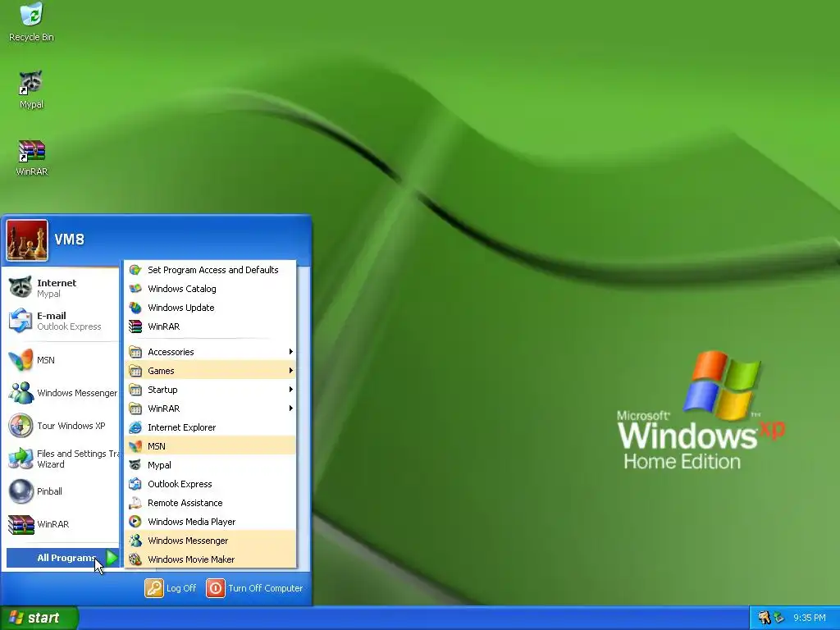Click the 9:35 PM taskbar clock
Screen dimensions: 840x630
point(810,618)
